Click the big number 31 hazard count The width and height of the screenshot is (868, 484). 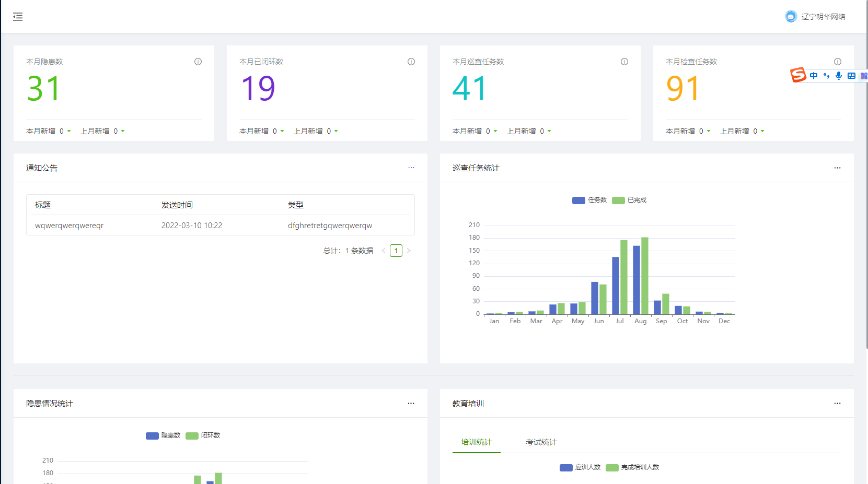click(x=44, y=89)
